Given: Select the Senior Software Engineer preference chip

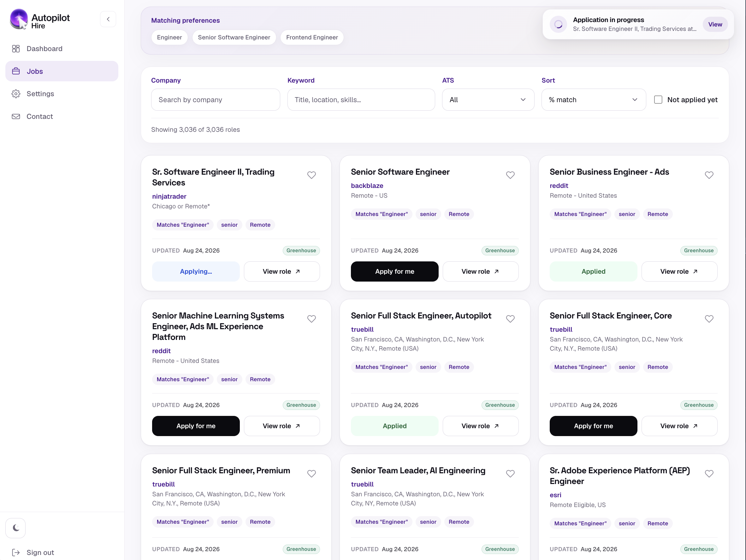Looking at the screenshot, I should coord(234,38).
